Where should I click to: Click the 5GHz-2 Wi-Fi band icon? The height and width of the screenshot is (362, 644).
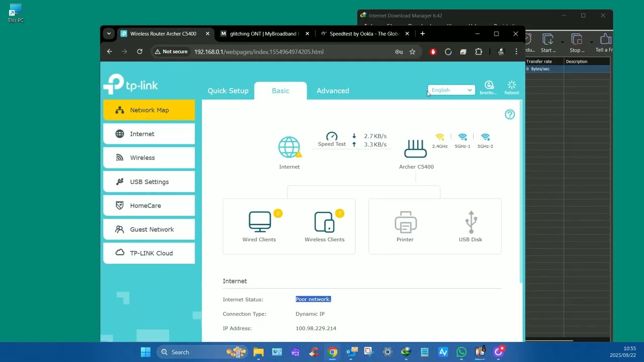click(485, 137)
